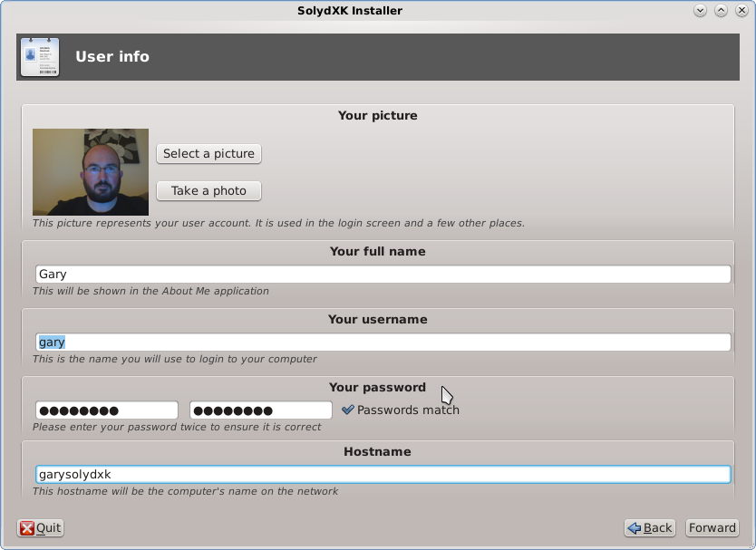756x550 pixels.
Task: Click the Passwords match label text
Action: (408, 410)
